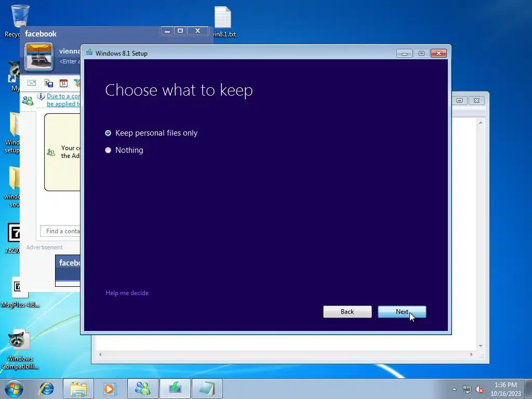The height and width of the screenshot is (399, 532).
Task: Click the 'Find a contact' search field
Action: [60, 231]
